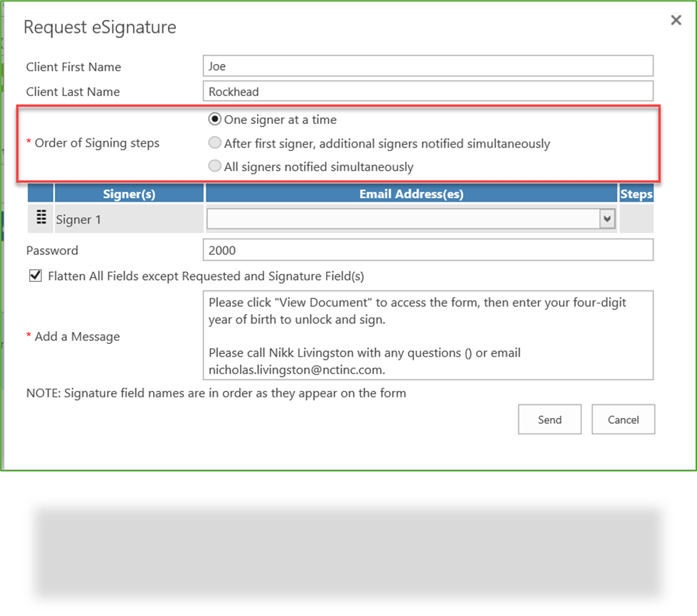Close the Request eSignature dialog

coord(675,20)
